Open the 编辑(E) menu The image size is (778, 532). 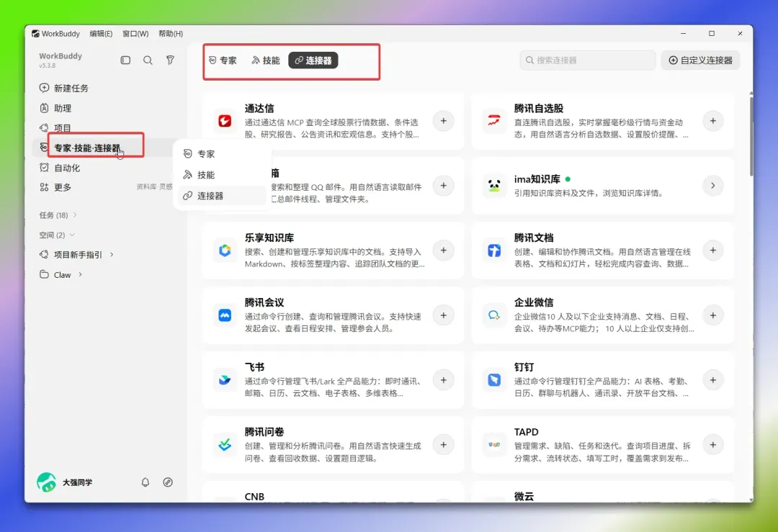coord(101,34)
